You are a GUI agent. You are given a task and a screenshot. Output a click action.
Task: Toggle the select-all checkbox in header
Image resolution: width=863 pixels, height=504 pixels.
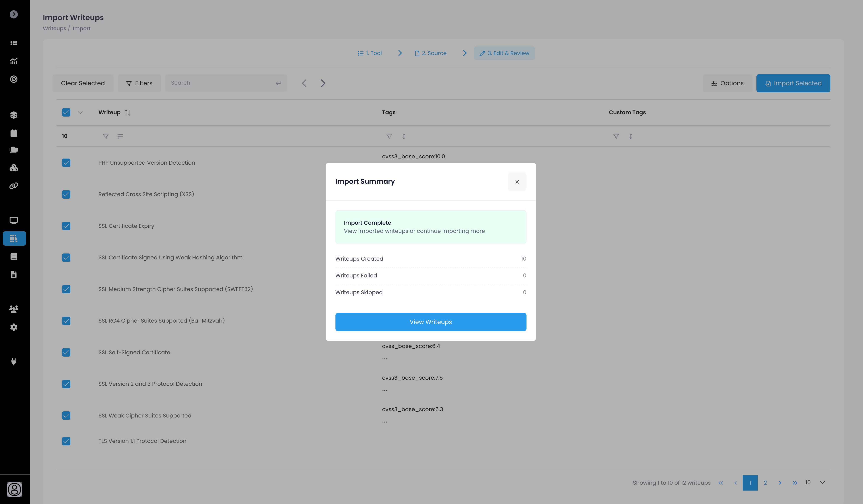click(66, 113)
